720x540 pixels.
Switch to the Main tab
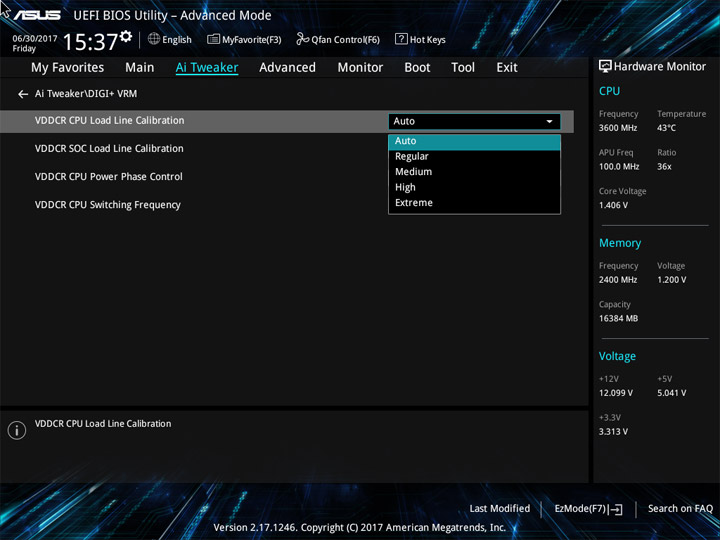point(140,68)
